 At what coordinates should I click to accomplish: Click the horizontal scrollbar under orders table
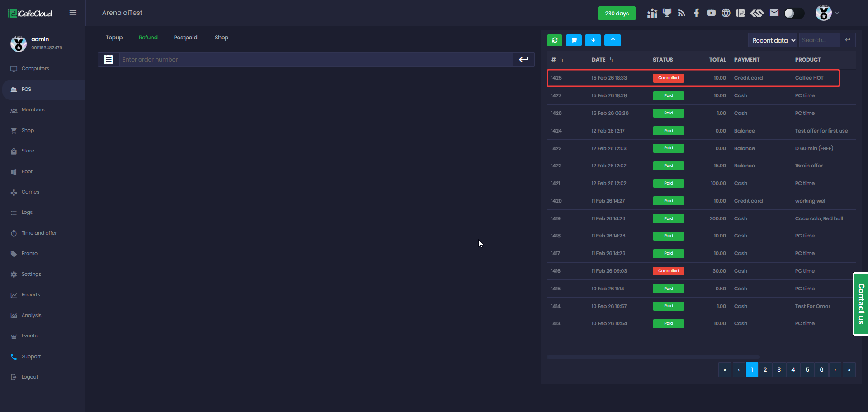coord(653,357)
